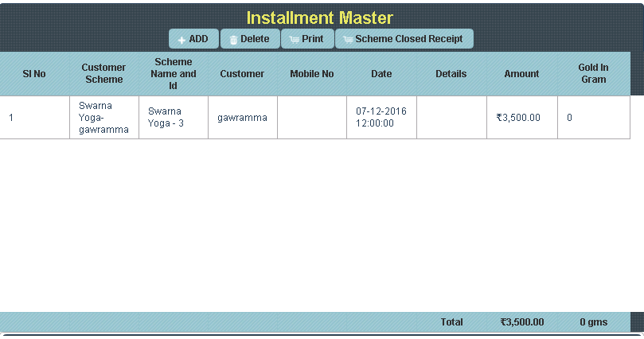The height and width of the screenshot is (339, 644).
Task: Select row serial number 1 cell
Action: coord(34,118)
